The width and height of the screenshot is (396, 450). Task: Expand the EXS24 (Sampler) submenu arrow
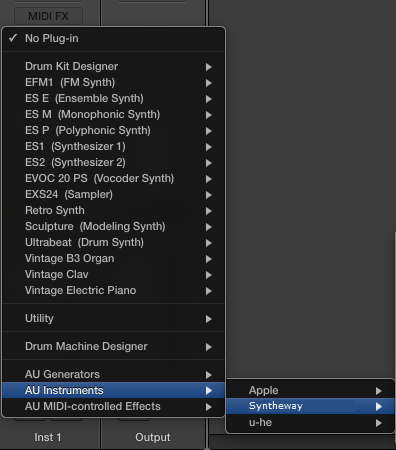209,195
